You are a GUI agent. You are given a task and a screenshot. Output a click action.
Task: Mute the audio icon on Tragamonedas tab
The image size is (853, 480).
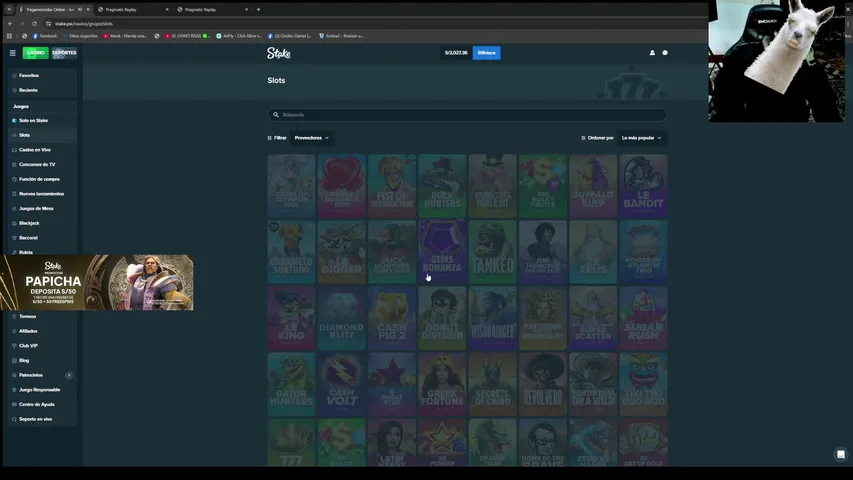click(80, 9)
